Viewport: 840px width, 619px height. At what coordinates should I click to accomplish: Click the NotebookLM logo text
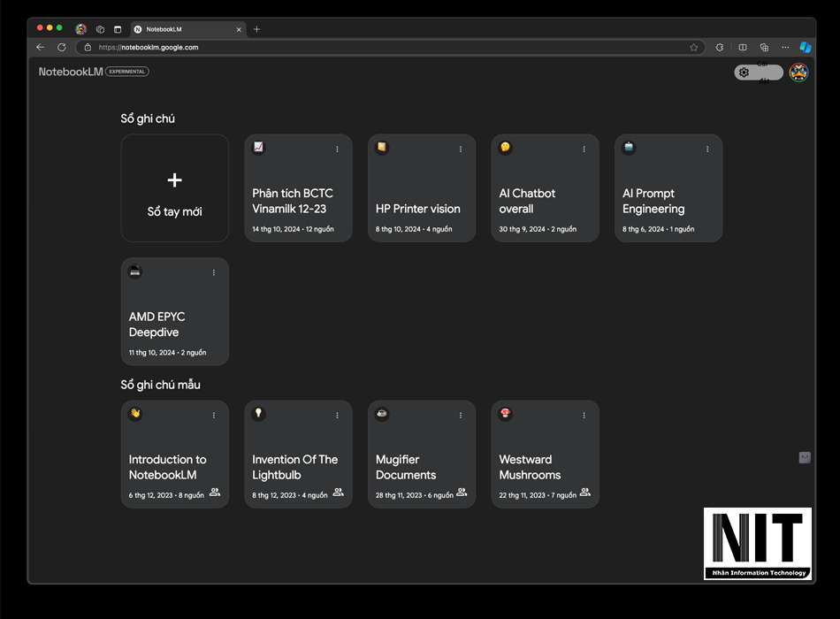coord(71,72)
